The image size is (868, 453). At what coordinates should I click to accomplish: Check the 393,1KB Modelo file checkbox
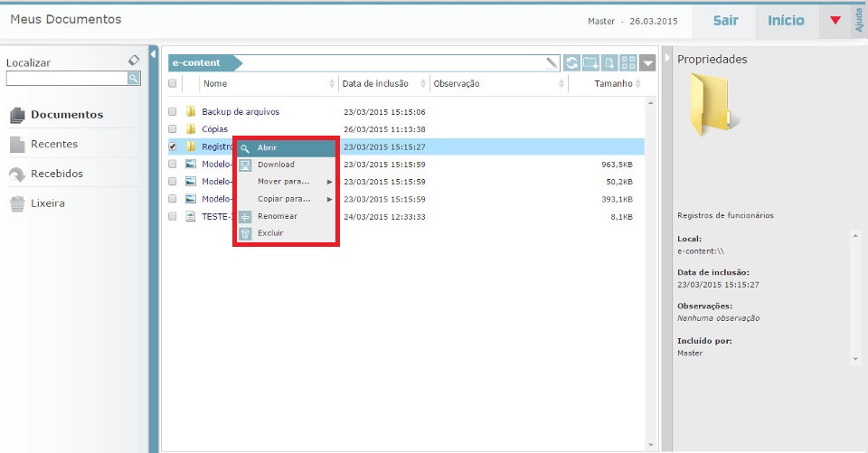click(x=172, y=199)
